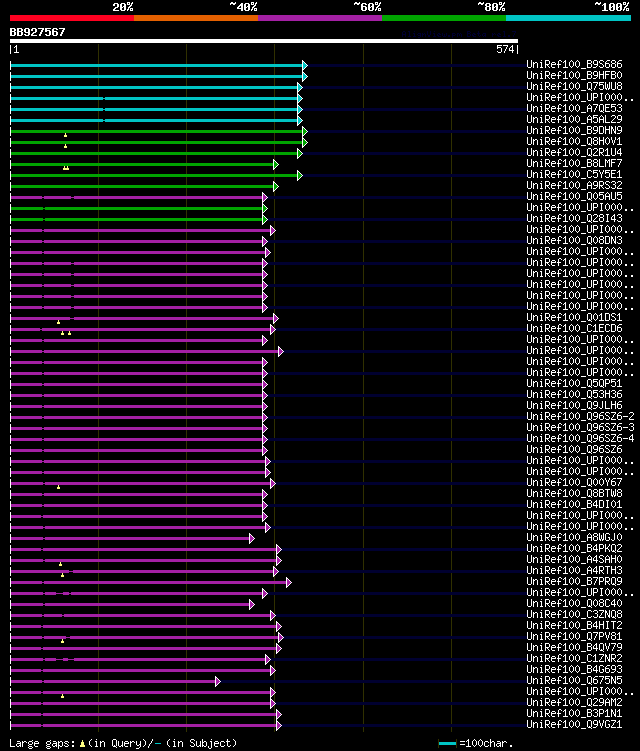
Task: Click the yellow gap marker under the UniRef100_B8LMF7 bar
Action: [x=66, y=168]
